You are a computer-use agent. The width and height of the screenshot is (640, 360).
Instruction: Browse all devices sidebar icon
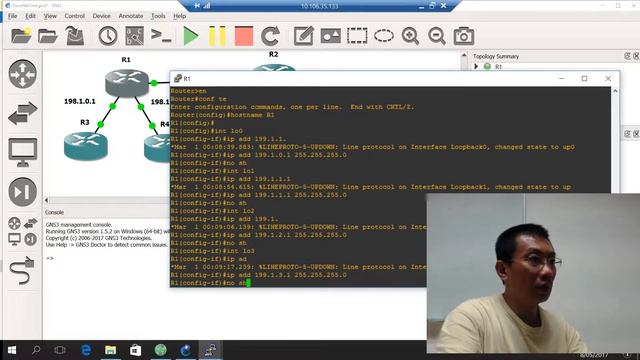tap(22, 231)
